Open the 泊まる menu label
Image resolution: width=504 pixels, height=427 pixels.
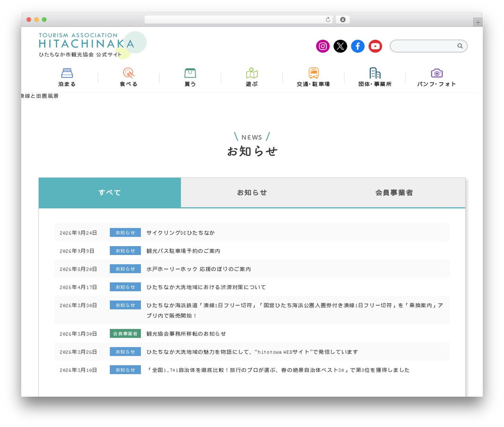(67, 84)
